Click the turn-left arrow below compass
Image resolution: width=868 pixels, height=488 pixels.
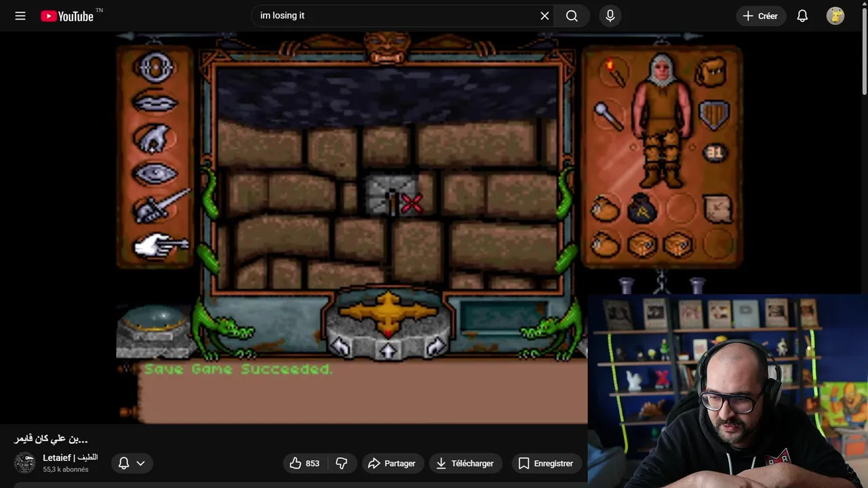click(x=340, y=347)
